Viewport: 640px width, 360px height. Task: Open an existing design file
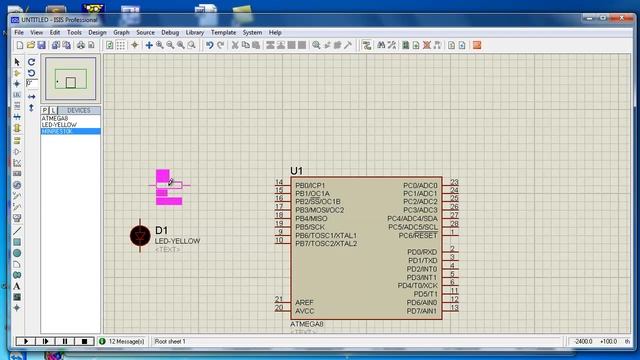[x=31, y=45]
